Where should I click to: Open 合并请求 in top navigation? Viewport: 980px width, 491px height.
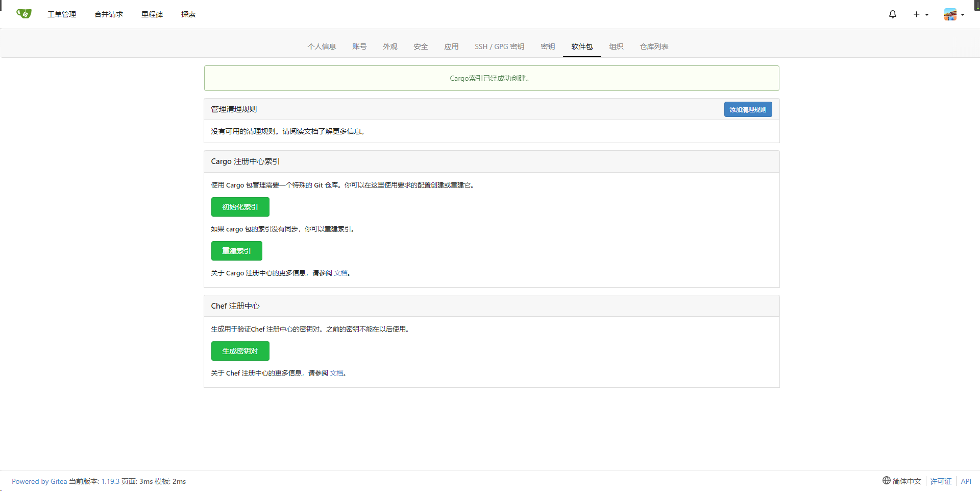109,14
